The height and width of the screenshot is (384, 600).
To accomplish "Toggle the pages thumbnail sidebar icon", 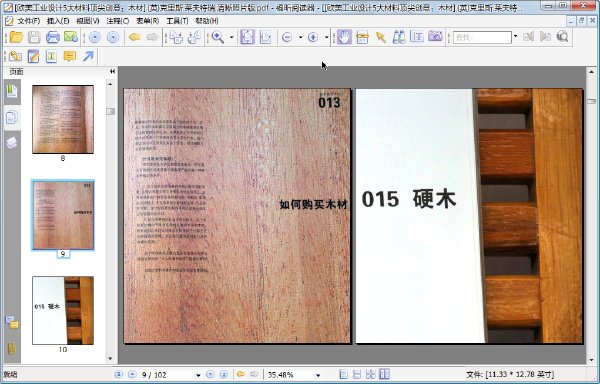I will click(12, 118).
